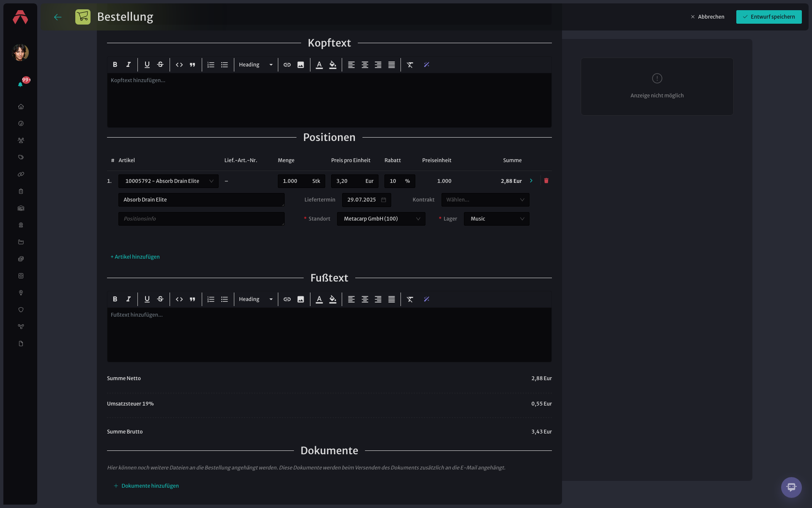Insert link in Kopftext editor
Viewport: 812px width, 508px height.
click(287, 65)
